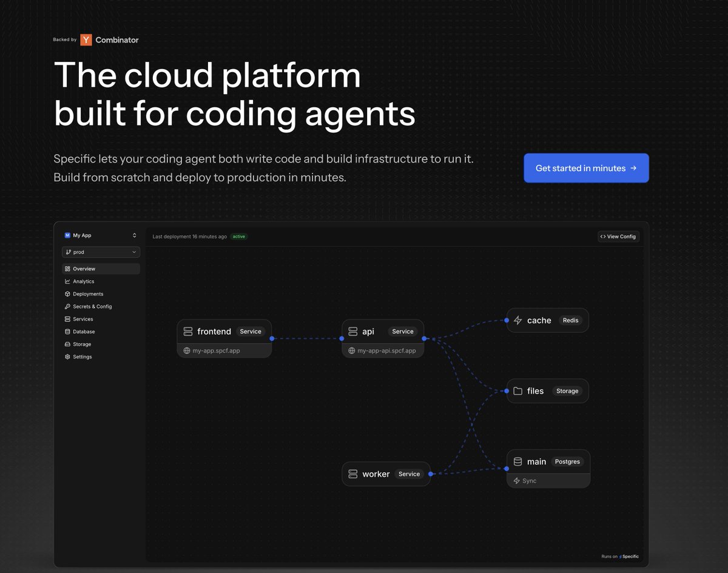728x573 pixels.
Task: Click the Runs on Specific link
Action: [x=620, y=557]
